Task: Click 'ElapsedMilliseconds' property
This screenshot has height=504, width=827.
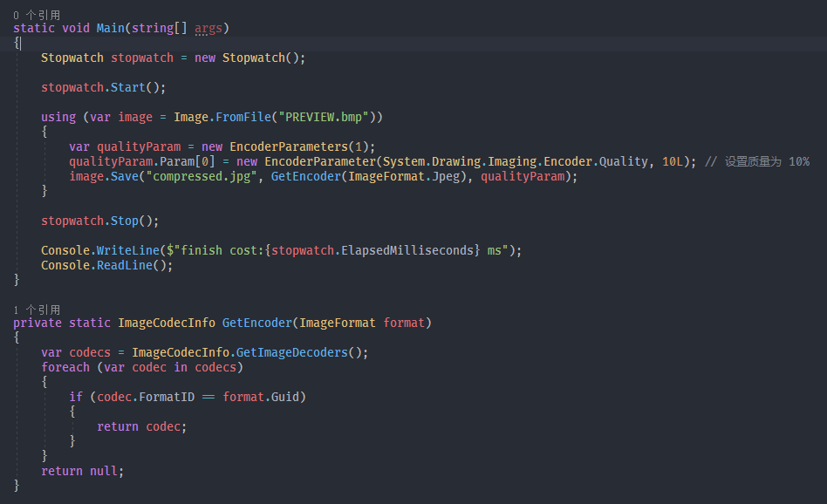Action: (407, 250)
